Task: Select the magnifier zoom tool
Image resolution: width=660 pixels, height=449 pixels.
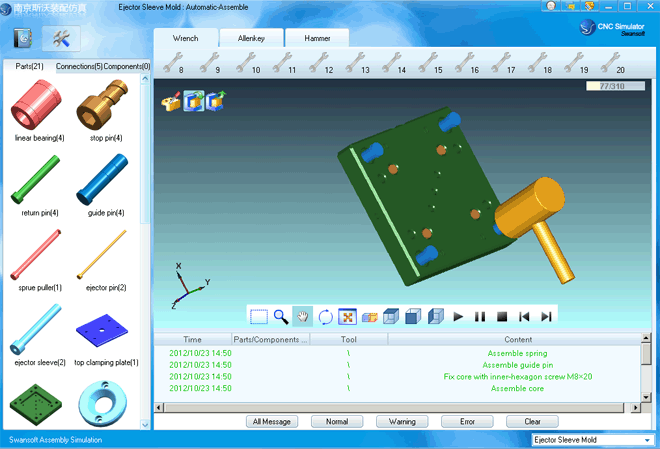Action: 281,317
